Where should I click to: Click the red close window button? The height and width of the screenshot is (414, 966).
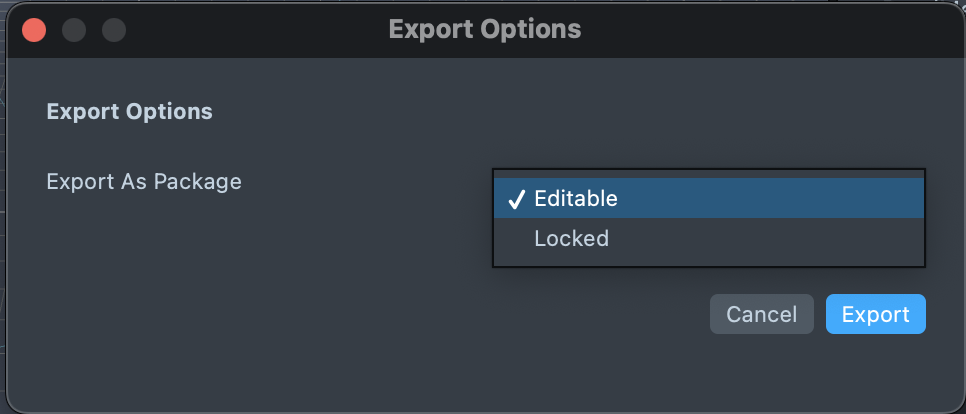tap(34, 29)
